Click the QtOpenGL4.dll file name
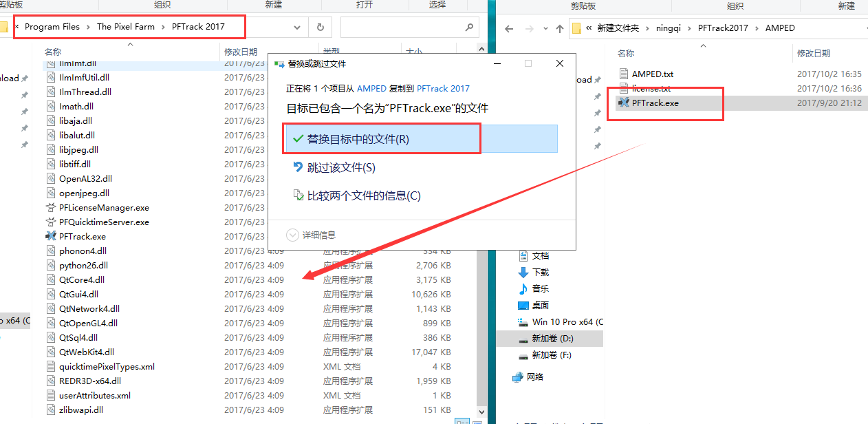Screen dimensions: 868x424 pyautogui.click(x=88, y=324)
